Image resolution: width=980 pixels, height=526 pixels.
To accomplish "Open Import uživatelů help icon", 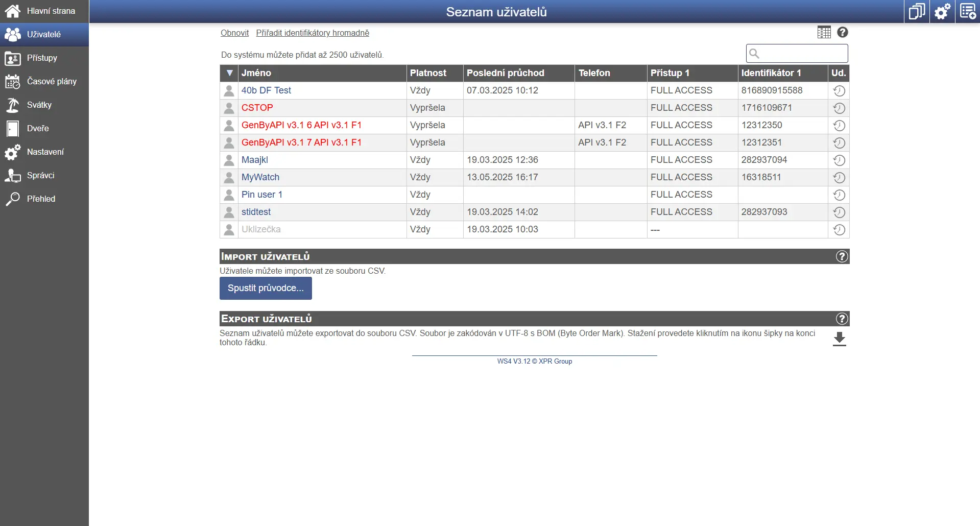I will tap(842, 256).
